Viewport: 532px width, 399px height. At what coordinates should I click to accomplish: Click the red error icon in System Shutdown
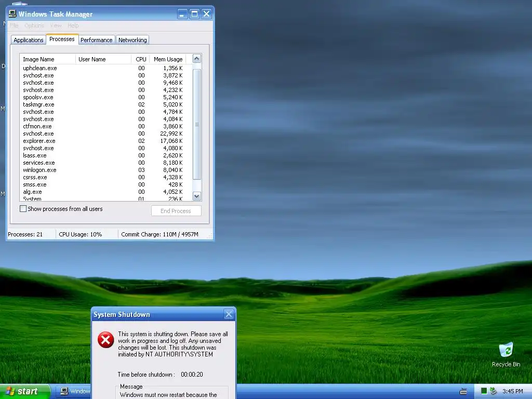tap(106, 340)
